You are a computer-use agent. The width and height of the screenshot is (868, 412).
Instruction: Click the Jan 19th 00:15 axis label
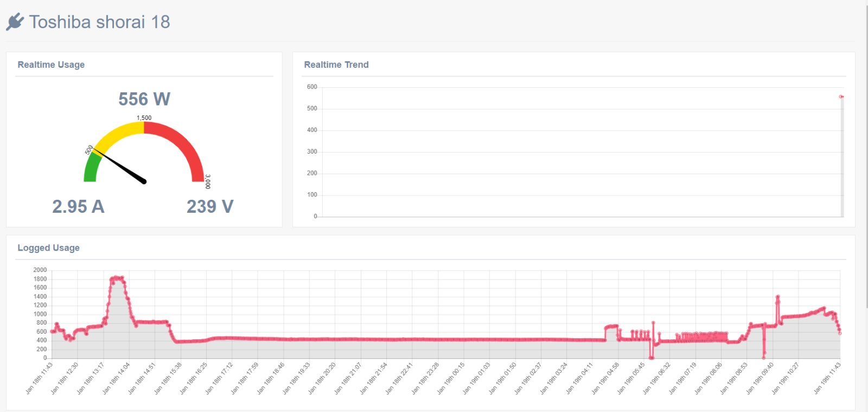coord(451,378)
